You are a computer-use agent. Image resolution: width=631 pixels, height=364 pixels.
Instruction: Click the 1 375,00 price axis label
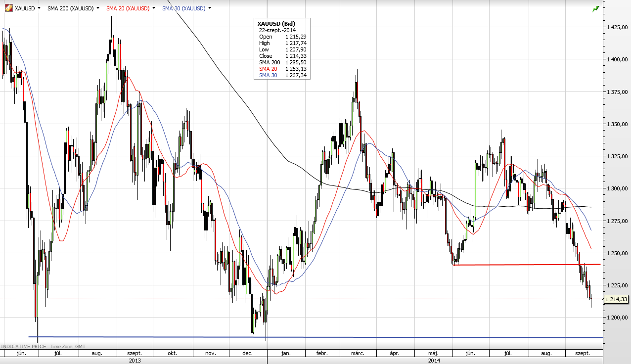tap(617, 91)
